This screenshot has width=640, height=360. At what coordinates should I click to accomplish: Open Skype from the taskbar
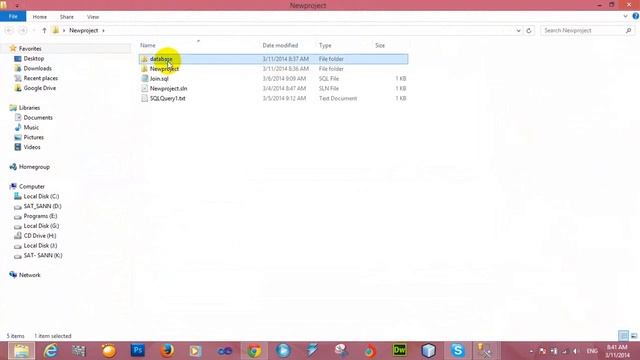pyautogui.click(x=458, y=351)
